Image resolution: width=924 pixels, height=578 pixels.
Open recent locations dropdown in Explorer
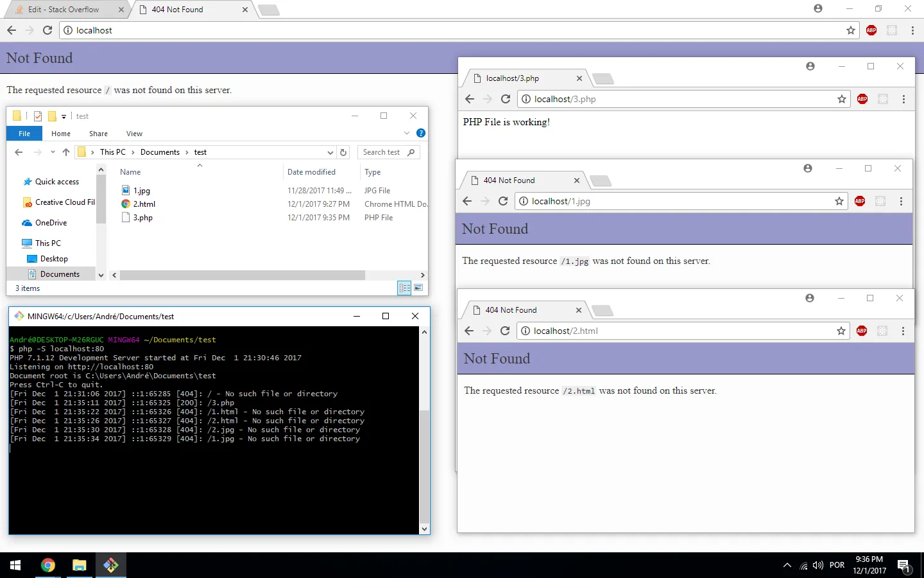click(x=53, y=152)
